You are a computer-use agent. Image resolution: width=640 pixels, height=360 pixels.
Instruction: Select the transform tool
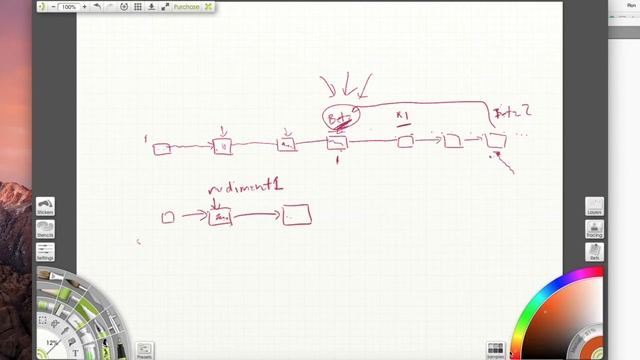pyautogui.click(x=55, y=324)
